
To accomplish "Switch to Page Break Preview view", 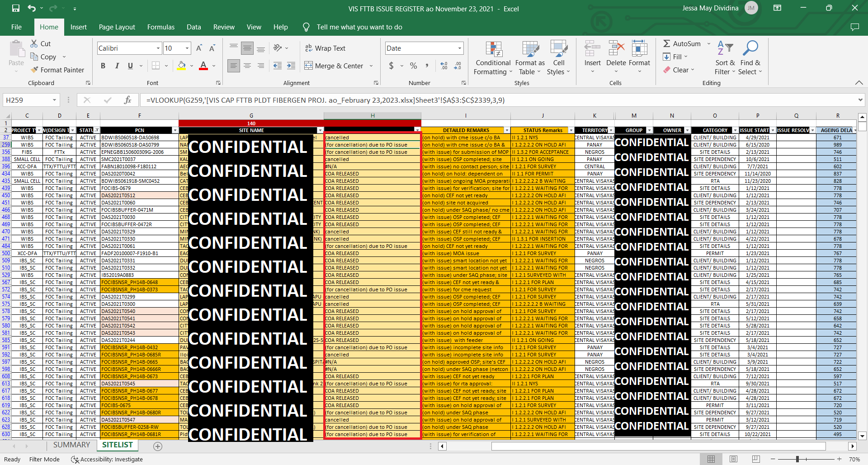I will point(755,459).
